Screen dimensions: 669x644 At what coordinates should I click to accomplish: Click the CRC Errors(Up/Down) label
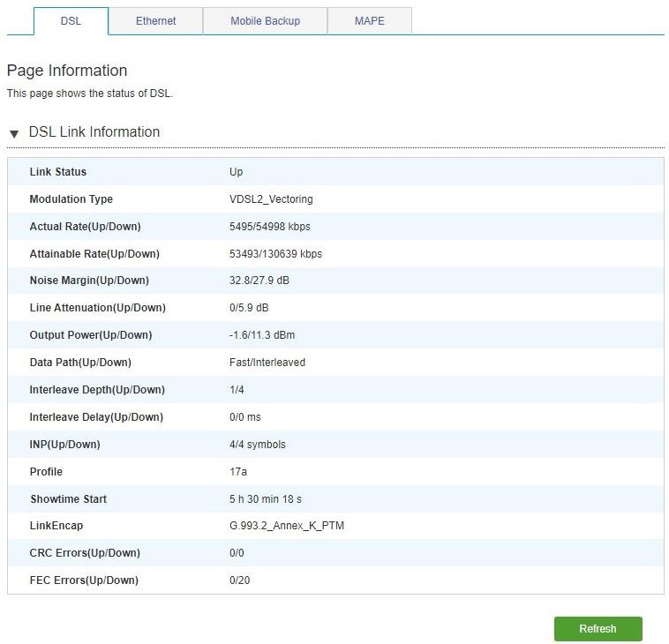click(x=85, y=553)
